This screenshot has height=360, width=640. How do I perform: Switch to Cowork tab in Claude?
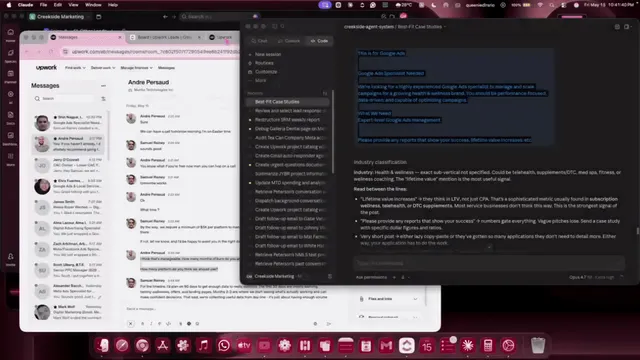[289, 41]
